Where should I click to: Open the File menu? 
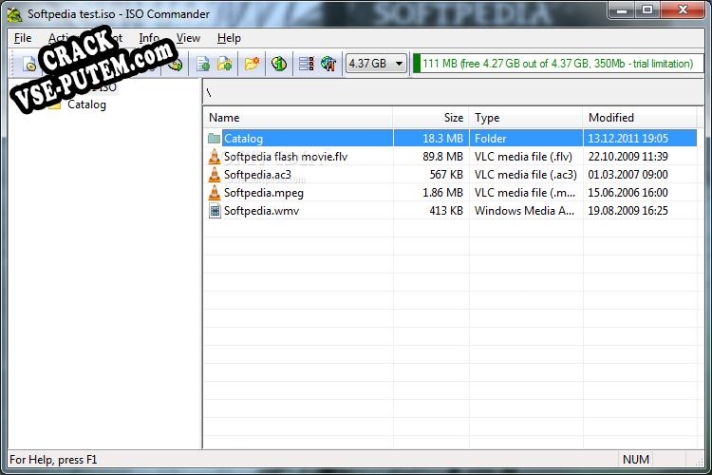[23, 38]
